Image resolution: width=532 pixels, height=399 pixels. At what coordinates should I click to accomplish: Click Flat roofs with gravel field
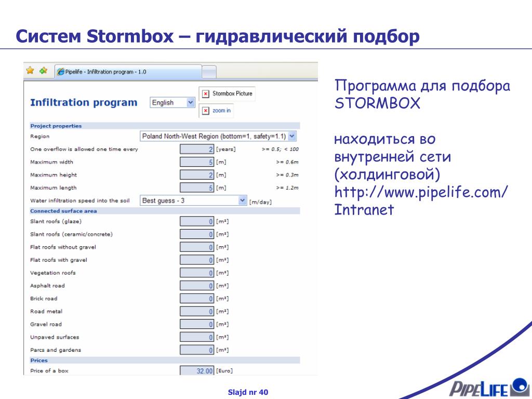pyautogui.click(x=197, y=260)
